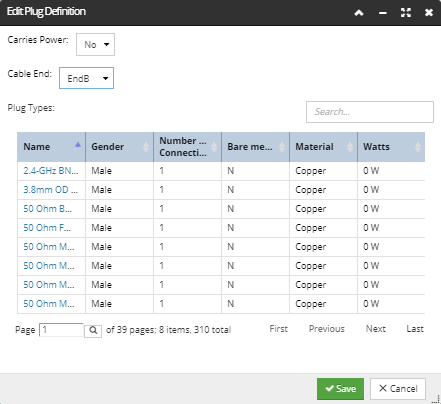This screenshot has height=404, width=441.
Task: Save the plug definition
Action: coord(340,389)
